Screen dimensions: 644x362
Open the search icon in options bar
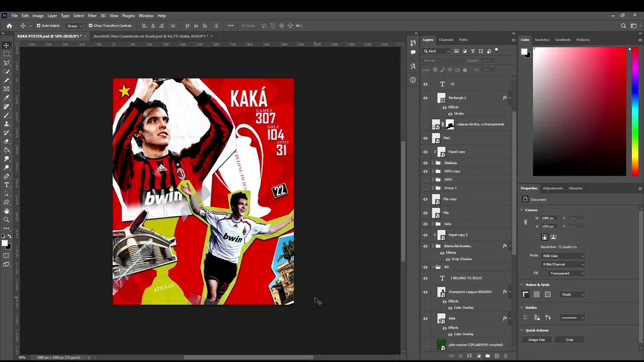(x=623, y=26)
